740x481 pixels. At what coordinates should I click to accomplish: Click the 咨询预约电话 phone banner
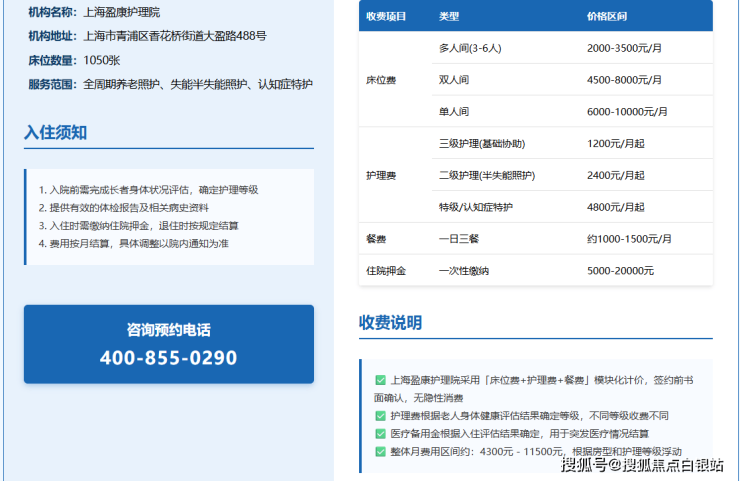(x=169, y=344)
